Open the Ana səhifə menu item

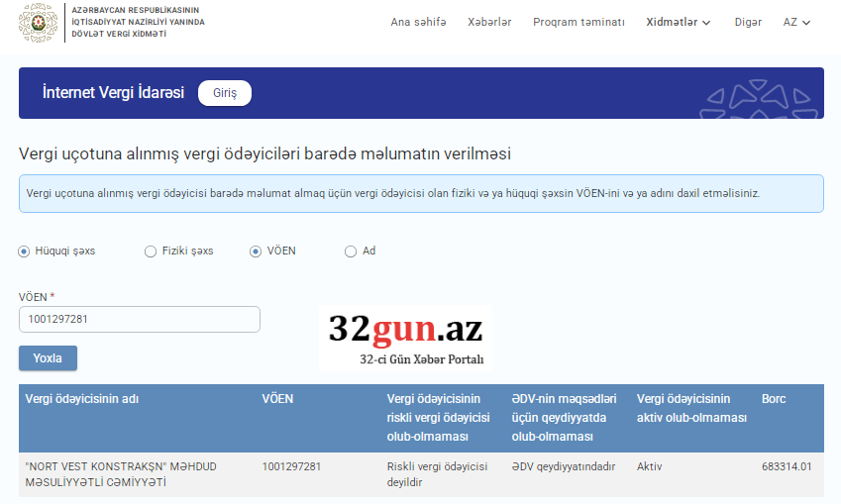pyautogui.click(x=418, y=22)
